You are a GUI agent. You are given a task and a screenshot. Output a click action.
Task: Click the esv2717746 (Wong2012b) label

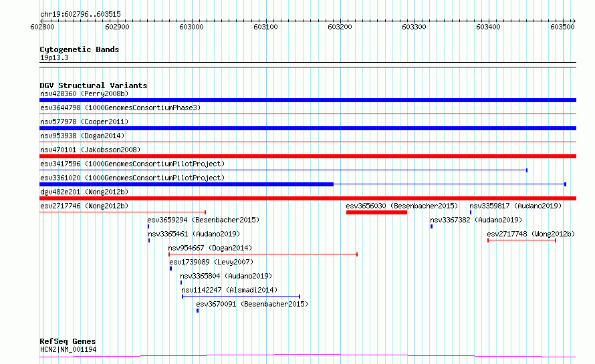pyautogui.click(x=84, y=206)
